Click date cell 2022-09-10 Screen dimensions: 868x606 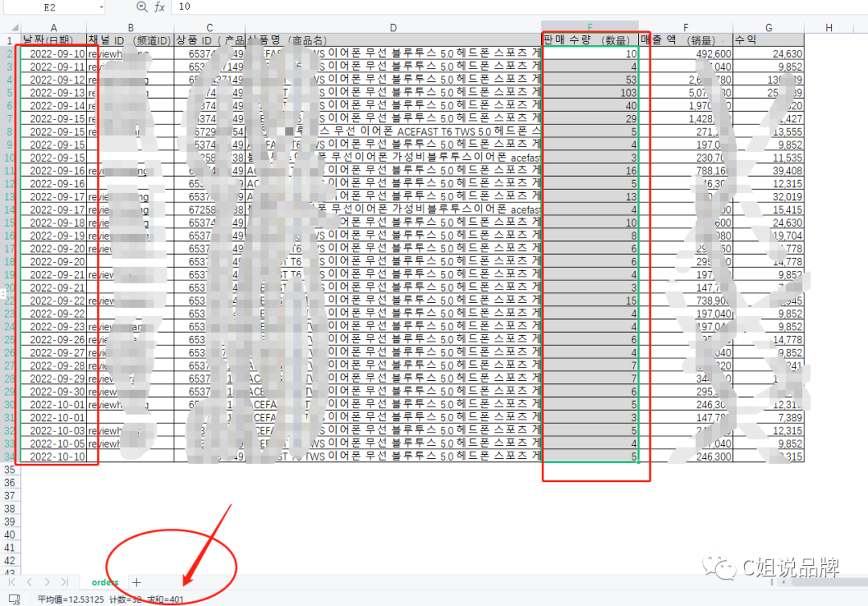coord(54,54)
